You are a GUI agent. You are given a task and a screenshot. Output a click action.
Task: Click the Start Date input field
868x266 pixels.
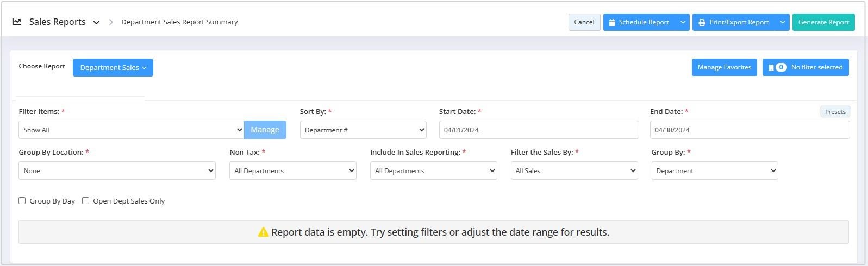[x=539, y=130]
